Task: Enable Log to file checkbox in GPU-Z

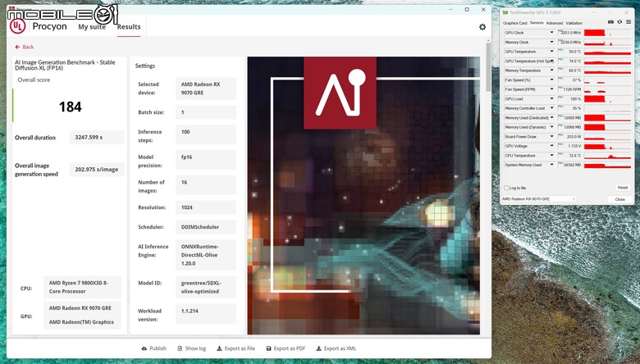Action: tap(506, 188)
